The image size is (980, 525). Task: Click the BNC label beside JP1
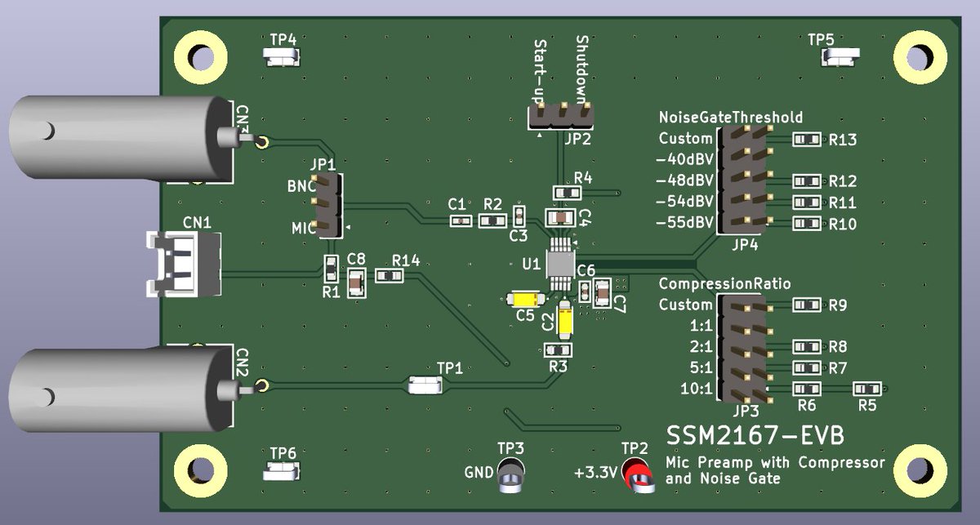tap(300, 186)
